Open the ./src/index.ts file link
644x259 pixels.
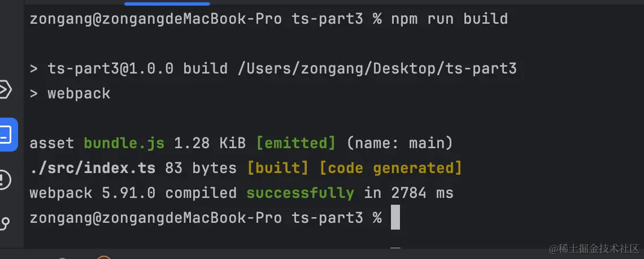tap(93, 168)
